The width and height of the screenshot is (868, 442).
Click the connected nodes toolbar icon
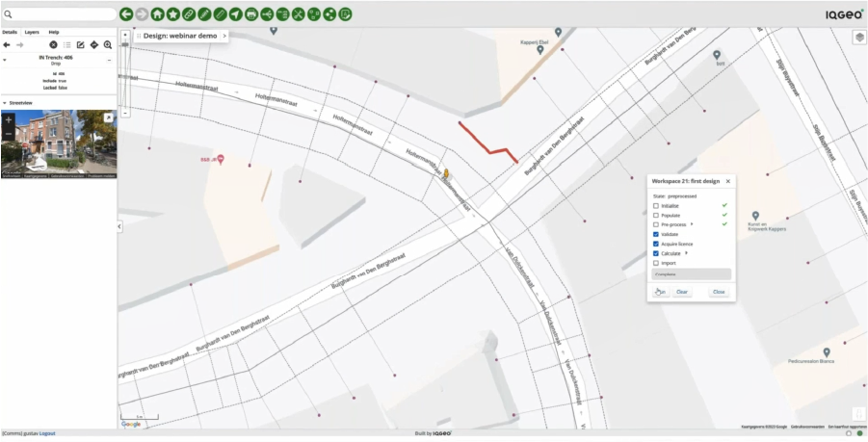(x=329, y=14)
